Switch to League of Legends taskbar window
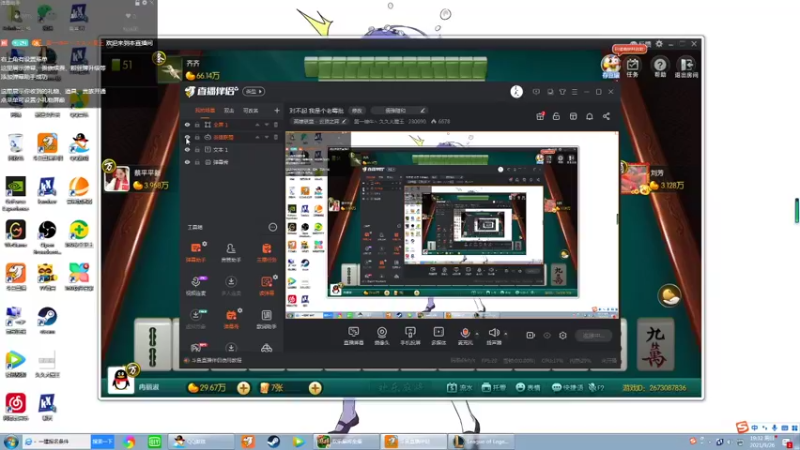 pyautogui.click(x=481, y=441)
